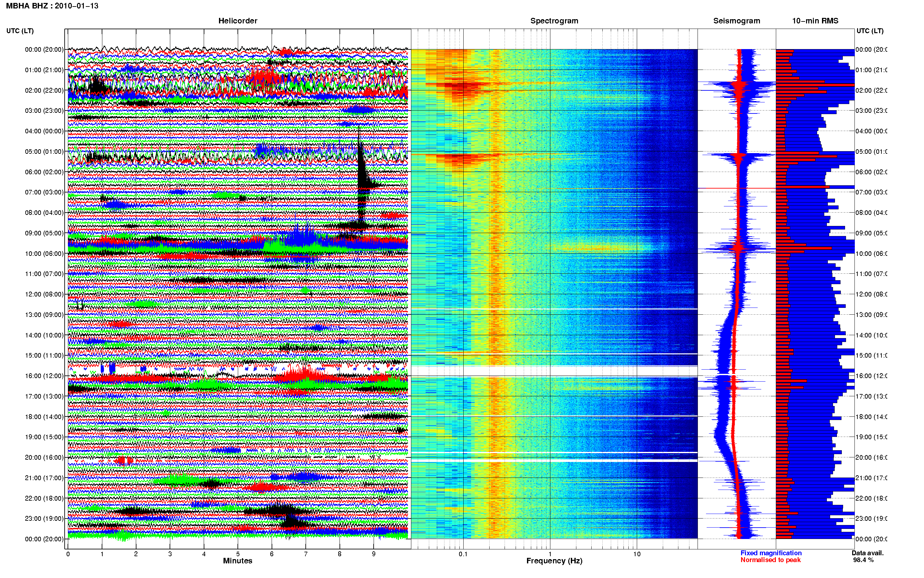Click the left '07:00 (03:00)' time label
The image size is (924, 578).
44,192
